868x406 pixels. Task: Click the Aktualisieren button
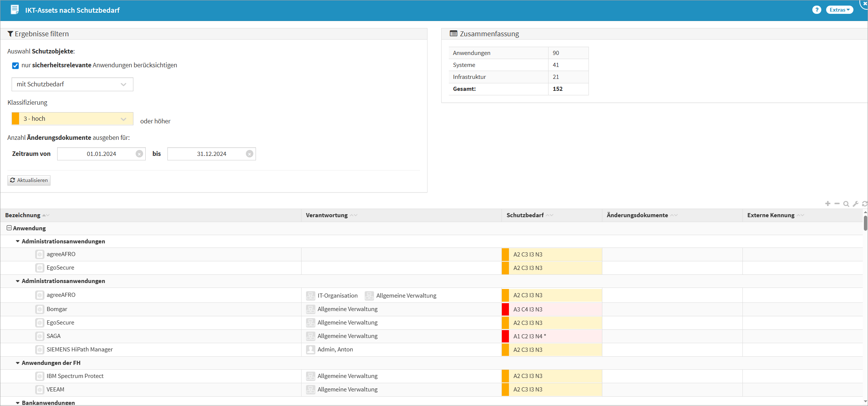point(29,180)
